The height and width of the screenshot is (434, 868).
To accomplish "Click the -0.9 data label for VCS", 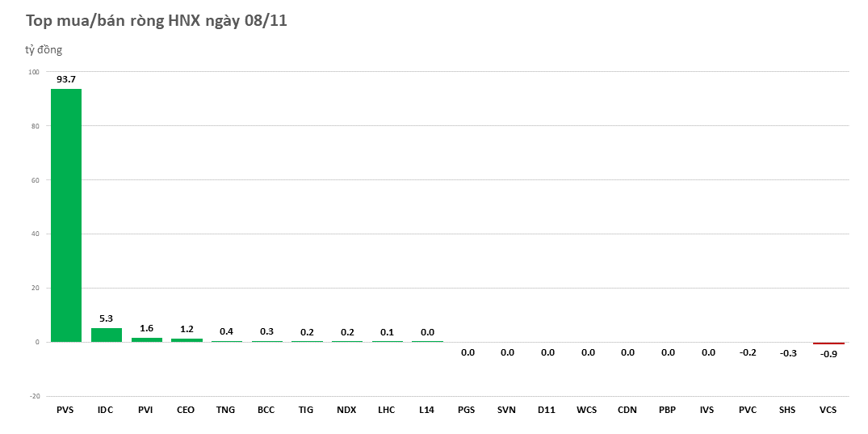I will pyautogui.click(x=828, y=354).
